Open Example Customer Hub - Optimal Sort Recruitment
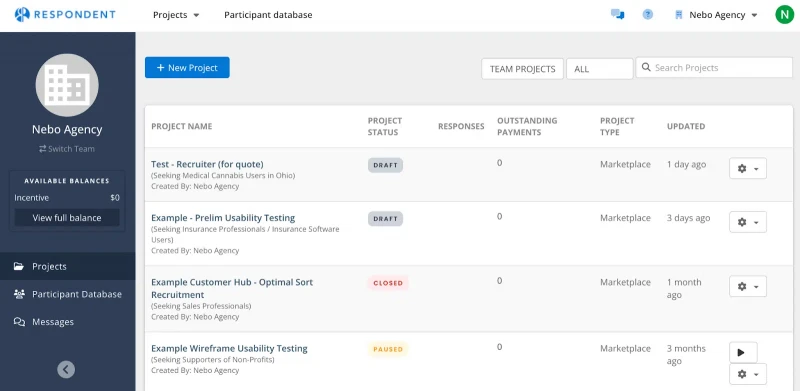The height and width of the screenshot is (391, 800). (x=232, y=288)
